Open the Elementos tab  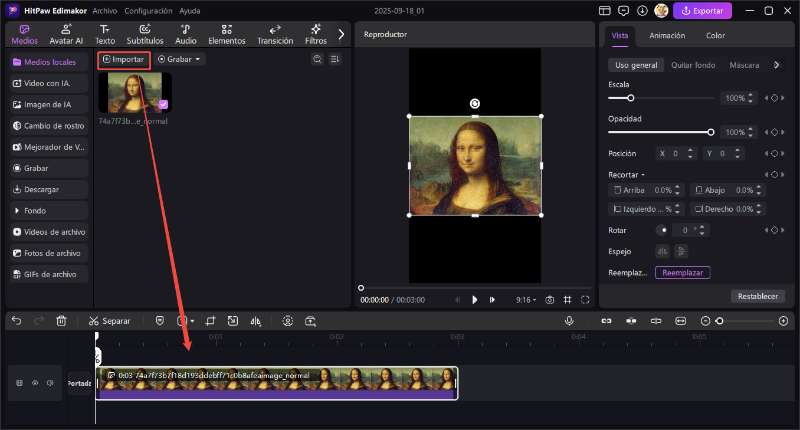pyautogui.click(x=227, y=35)
